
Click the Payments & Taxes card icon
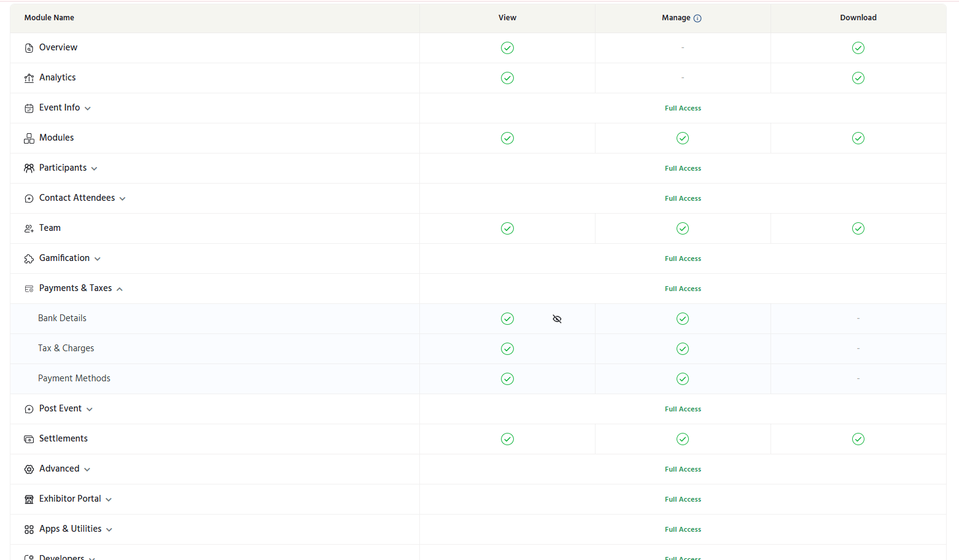pos(29,289)
